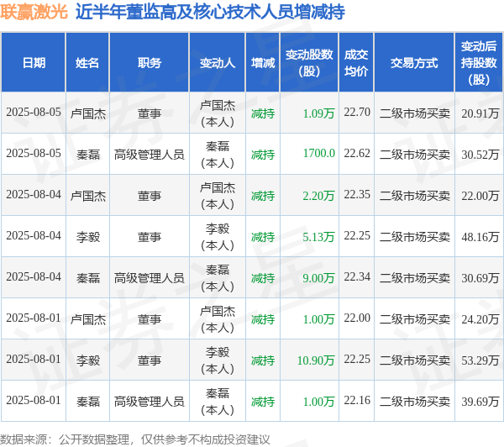Select the 22.34 average price cell

tap(357, 277)
